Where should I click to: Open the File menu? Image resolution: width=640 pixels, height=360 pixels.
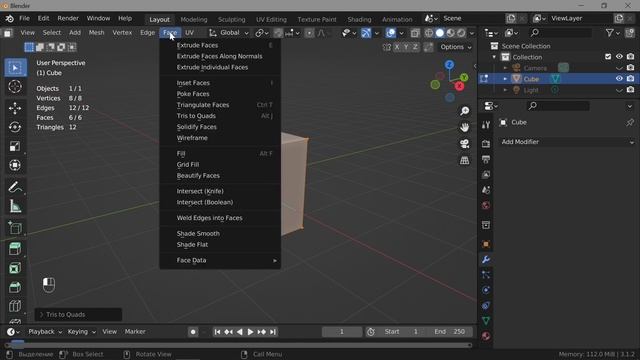tap(24, 18)
